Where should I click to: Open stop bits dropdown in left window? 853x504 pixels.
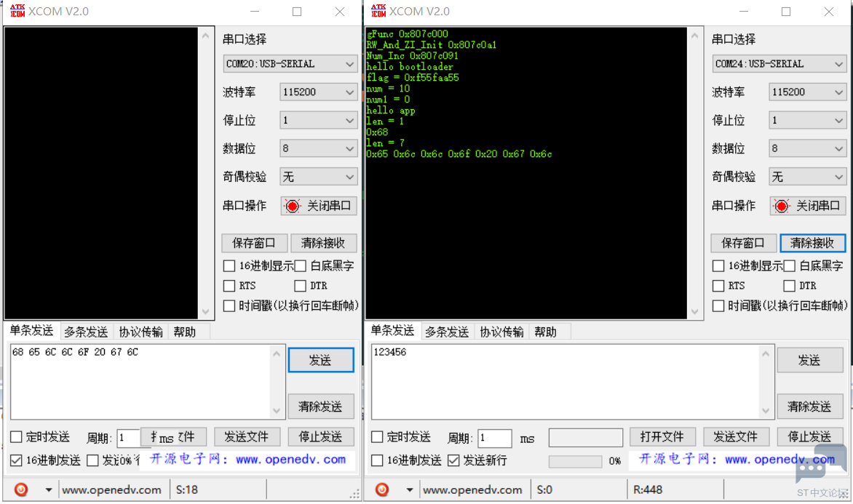(x=318, y=120)
